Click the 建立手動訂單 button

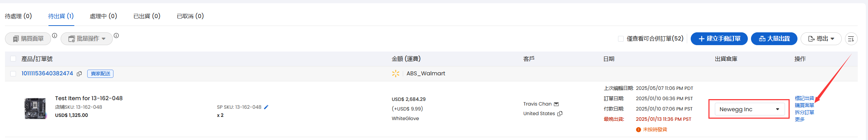pos(719,39)
